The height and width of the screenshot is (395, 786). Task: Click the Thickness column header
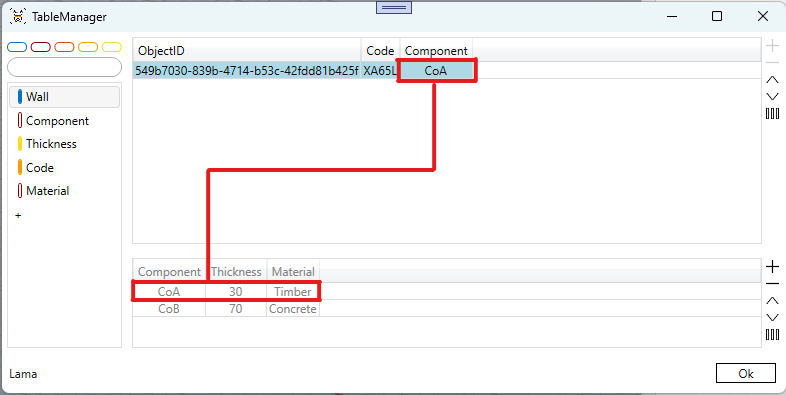point(236,272)
